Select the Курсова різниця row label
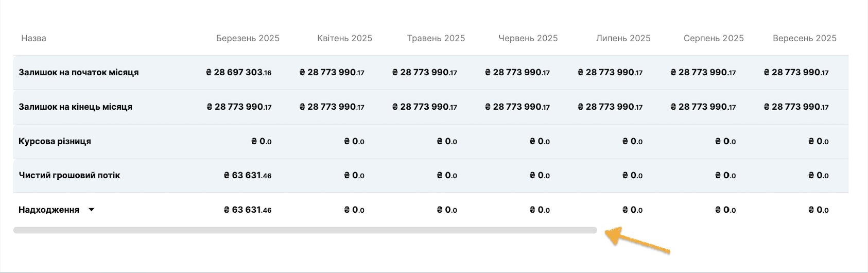The image size is (868, 273). [55, 141]
